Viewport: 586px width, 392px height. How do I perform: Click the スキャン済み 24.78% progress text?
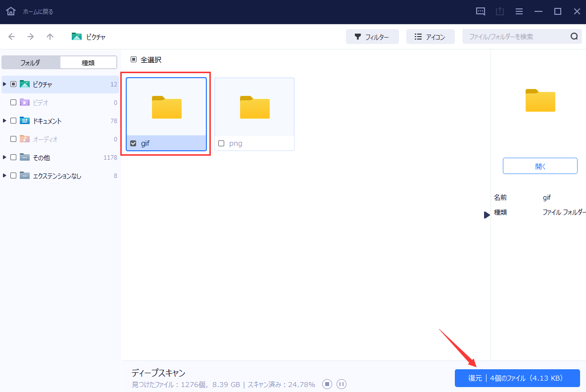[282, 384]
